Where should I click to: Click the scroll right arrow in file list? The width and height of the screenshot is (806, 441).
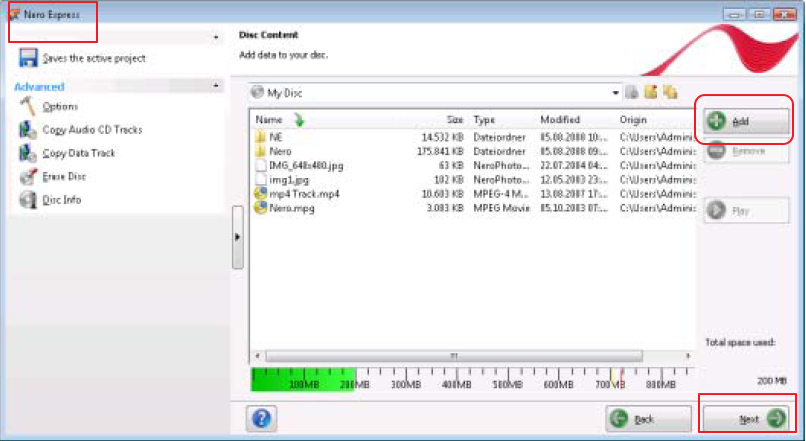pyautogui.click(x=687, y=356)
